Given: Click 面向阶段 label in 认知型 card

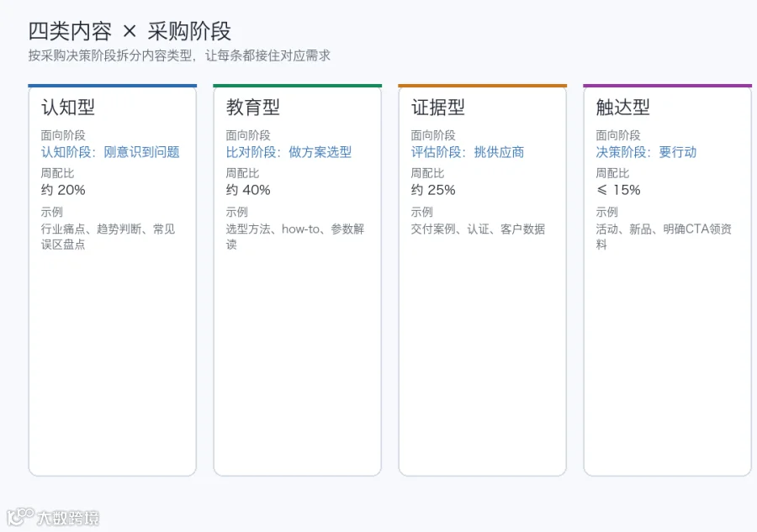Looking at the screenshot, I should click(x=63, y=135).
